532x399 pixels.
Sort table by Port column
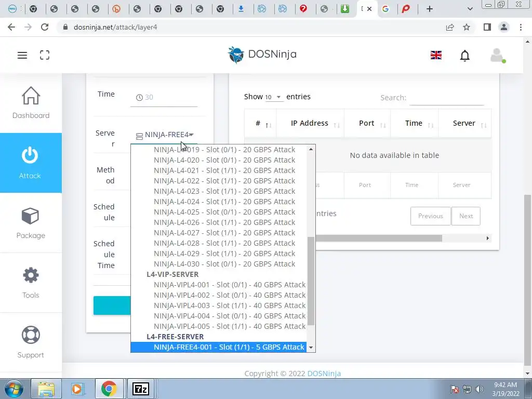point(367,123)
